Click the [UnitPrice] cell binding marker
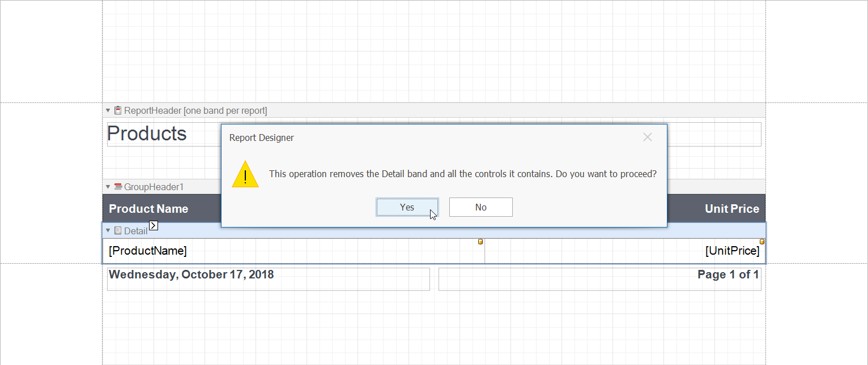The image size is (868, 365). coord(761,242)
